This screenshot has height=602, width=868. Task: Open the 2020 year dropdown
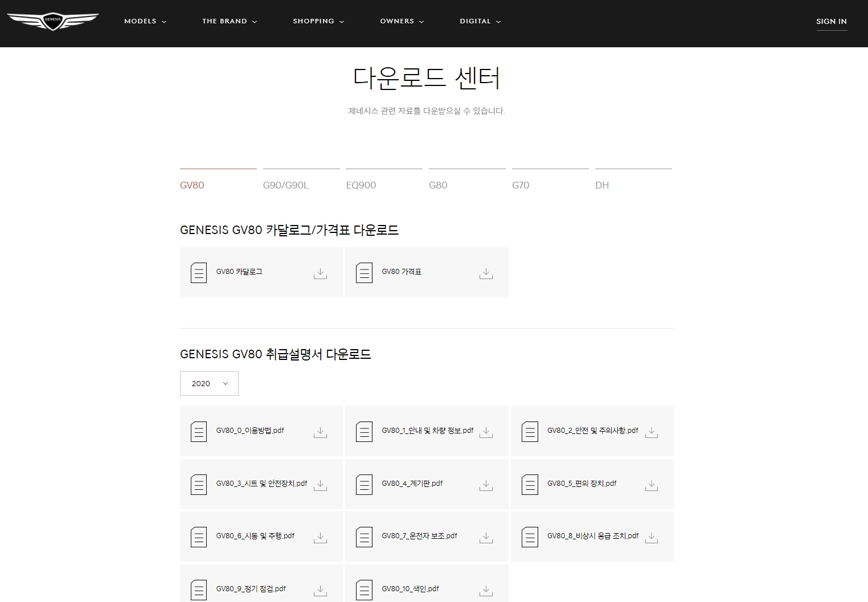209,384
